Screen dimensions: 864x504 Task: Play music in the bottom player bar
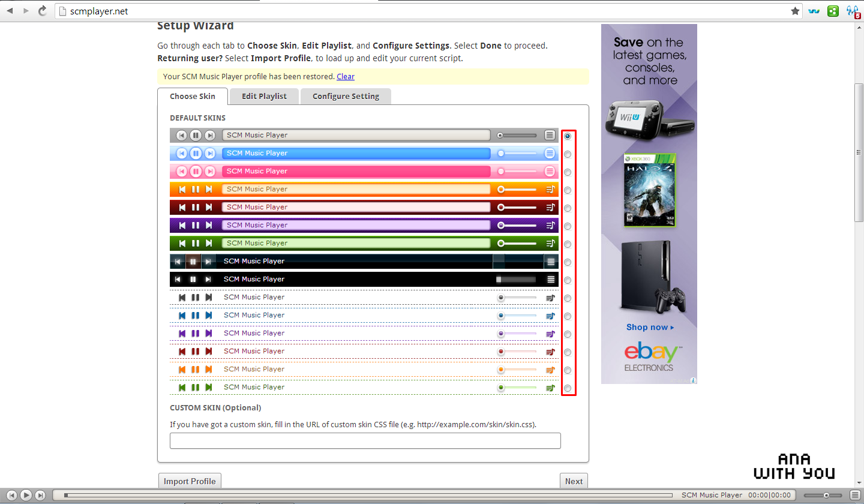click(x=26, y=495)
